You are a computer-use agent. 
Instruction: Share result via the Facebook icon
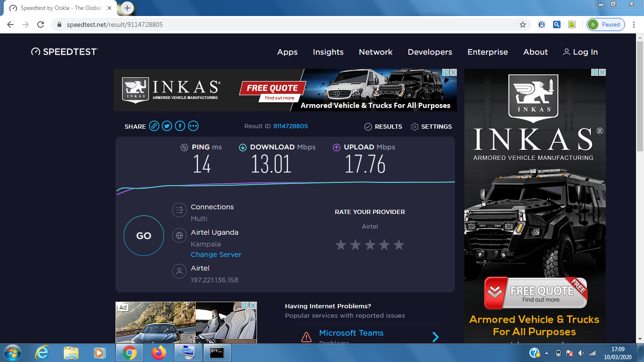coord(180,126)
